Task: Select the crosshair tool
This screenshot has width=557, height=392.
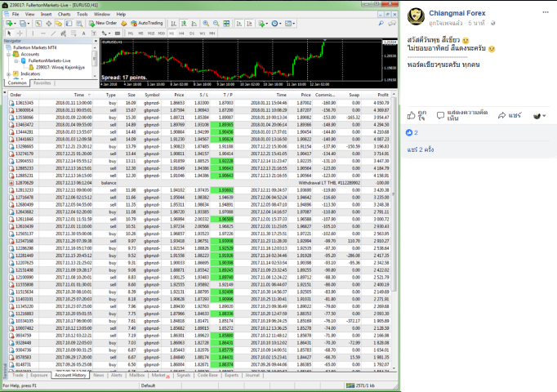Action: pyautogui.click(x=20, y=33)
